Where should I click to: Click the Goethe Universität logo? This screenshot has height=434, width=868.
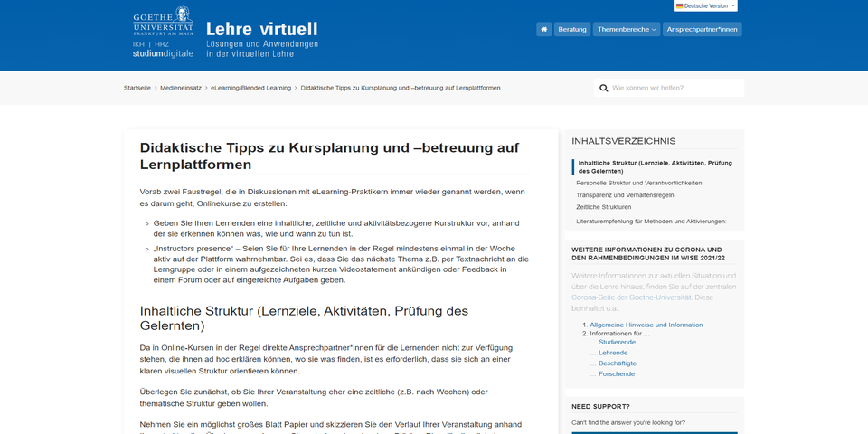pos(163,22)
